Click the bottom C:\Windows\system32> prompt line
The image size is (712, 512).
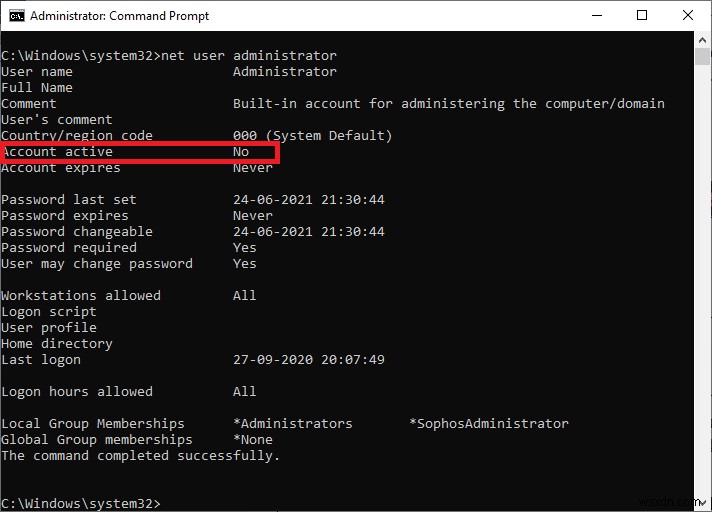[80, 502]
